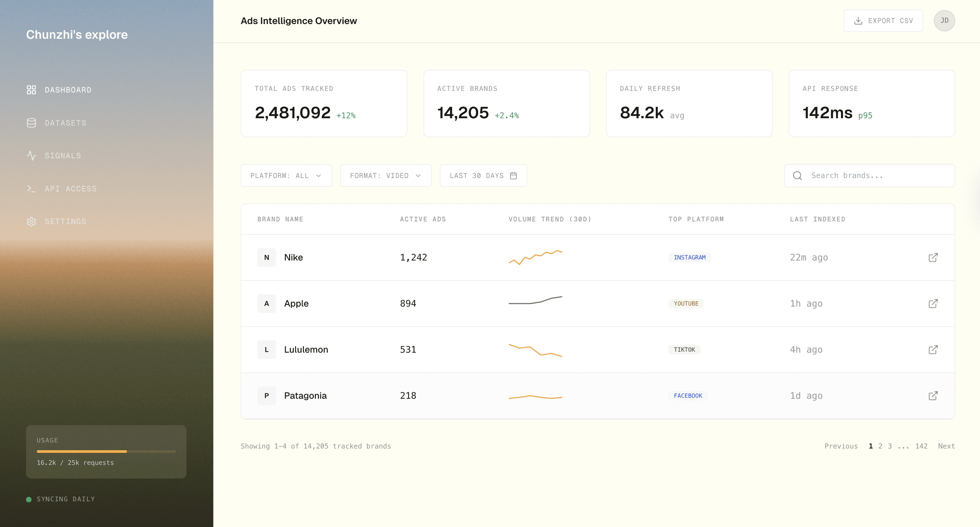Click the Export CSV button

coord(883,20)
